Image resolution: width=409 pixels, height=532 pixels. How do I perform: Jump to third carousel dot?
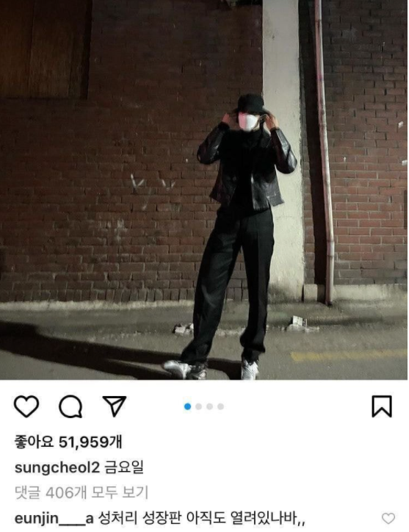209,406
